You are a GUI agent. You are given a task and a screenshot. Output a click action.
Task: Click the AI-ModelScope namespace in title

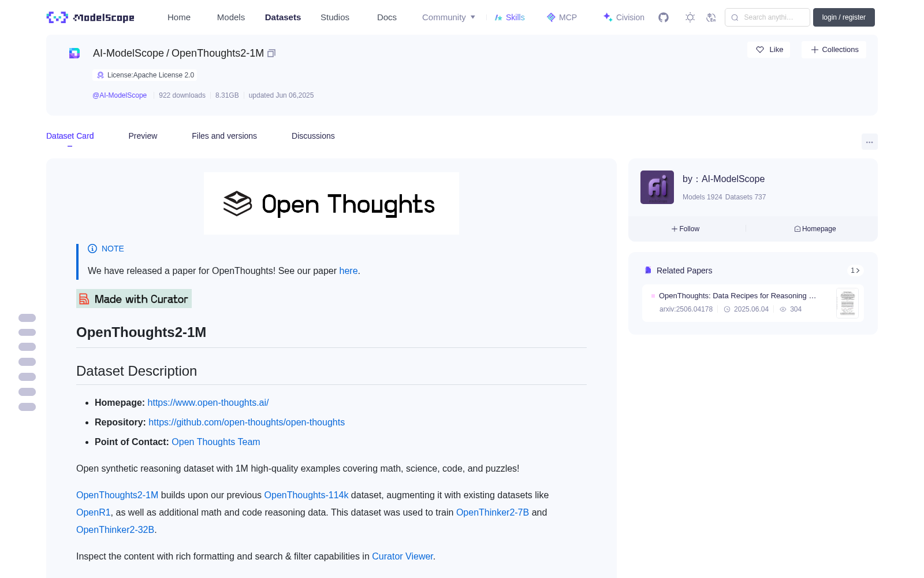pyautogui.click(x=128, y=53)
